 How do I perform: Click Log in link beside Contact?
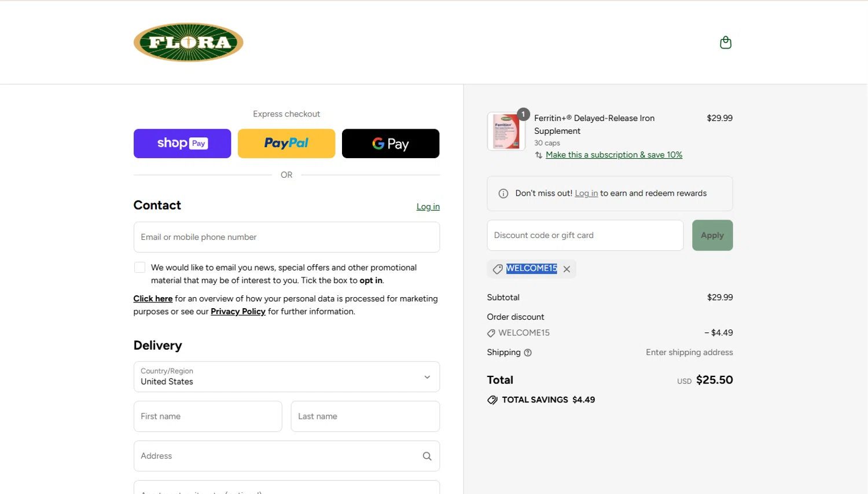428,207
